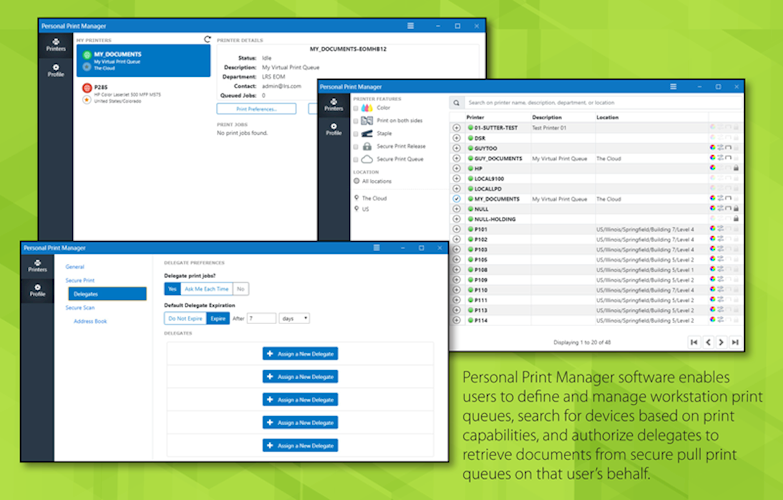
Task: Set Delegate print jobs to No
Action: click(x=241, y=289)
